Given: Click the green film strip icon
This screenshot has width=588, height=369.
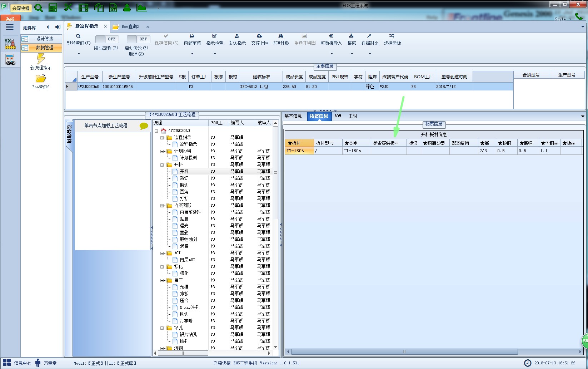Looking at the screenshot, I should click(83, 7).
